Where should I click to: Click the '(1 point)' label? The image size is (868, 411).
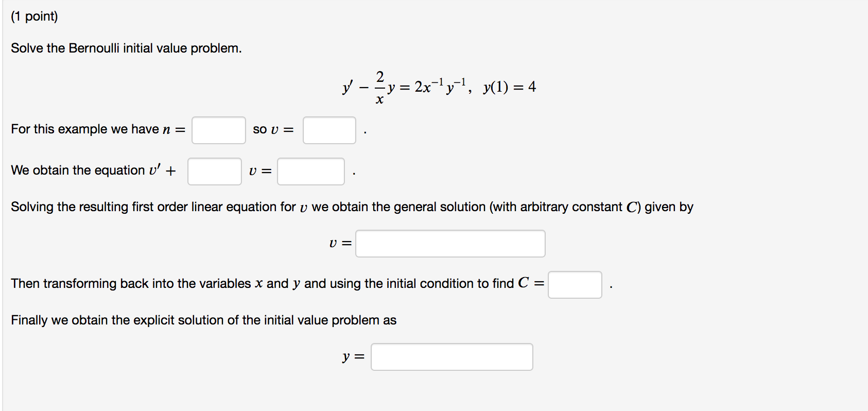coord(33,15)
